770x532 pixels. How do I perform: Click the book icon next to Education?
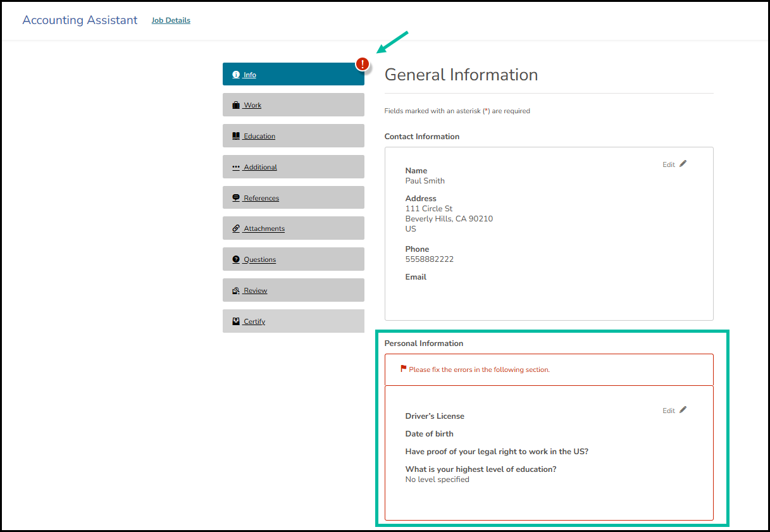(236, 135)
